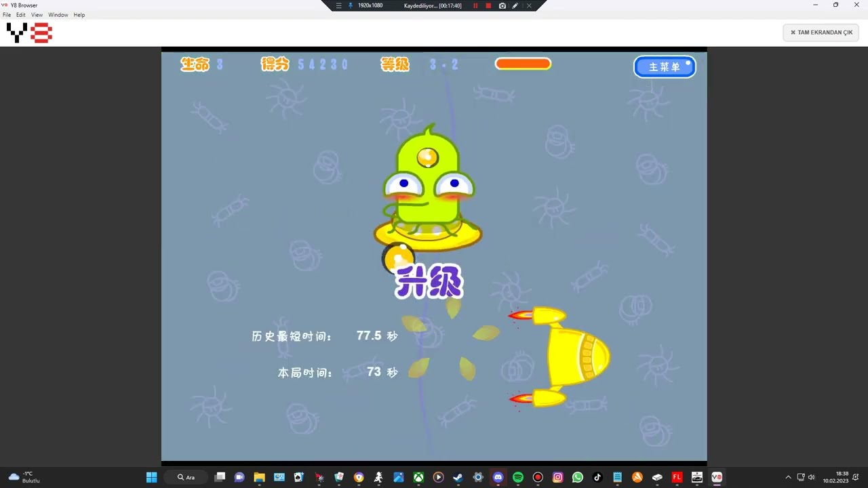Pause the screen recording

point(475,5)
